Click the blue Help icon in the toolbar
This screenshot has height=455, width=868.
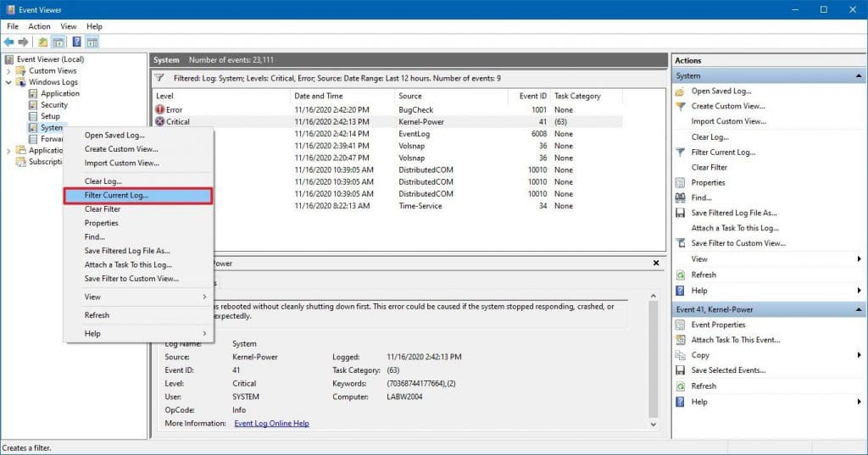click(x=76, y=42)
